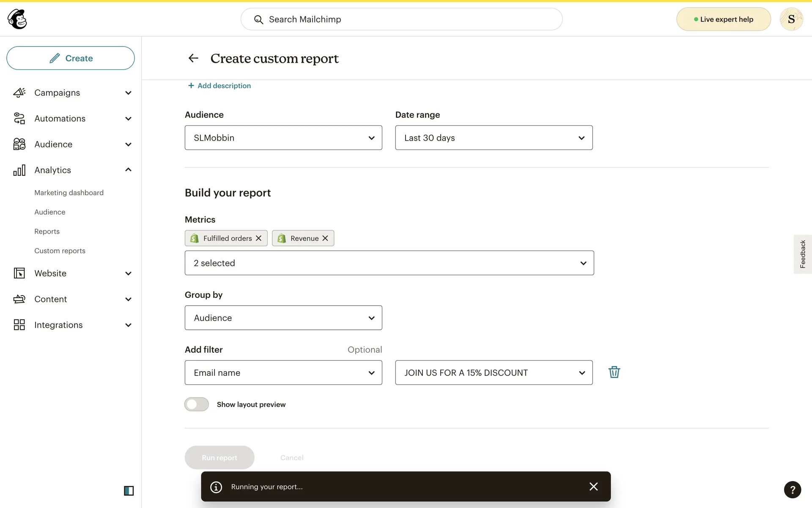Open the Email name filter dropdown
This screenshot has height=508, width=812.
point(283,373)
